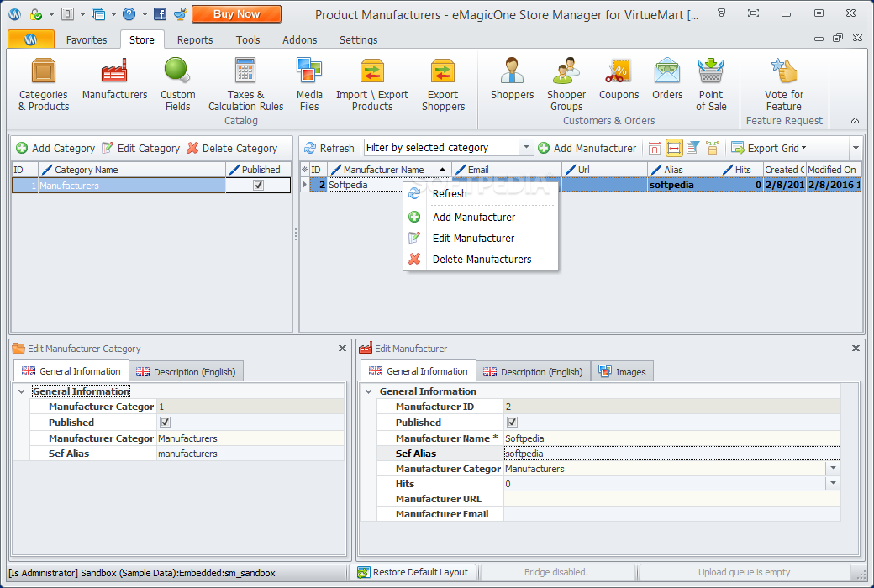Open the Tools ribbon tab
874x588 pixels.
pyautogui.click(x=247, y=39)
